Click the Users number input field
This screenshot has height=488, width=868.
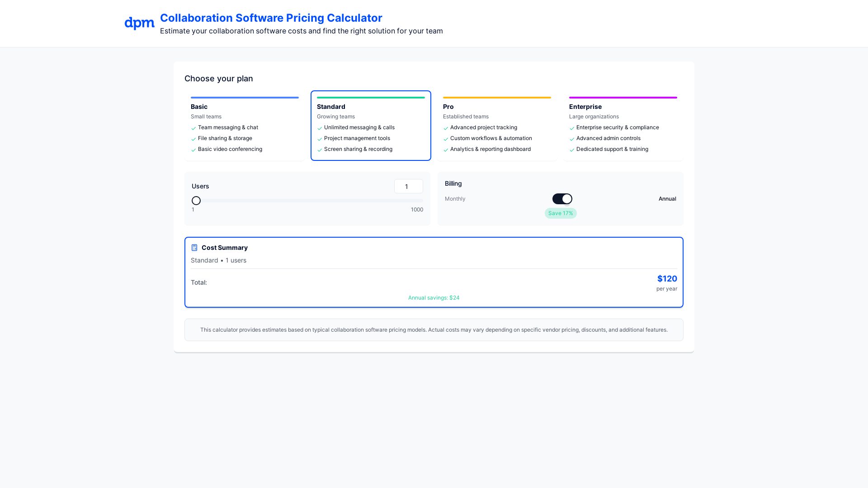coord(408,186)
